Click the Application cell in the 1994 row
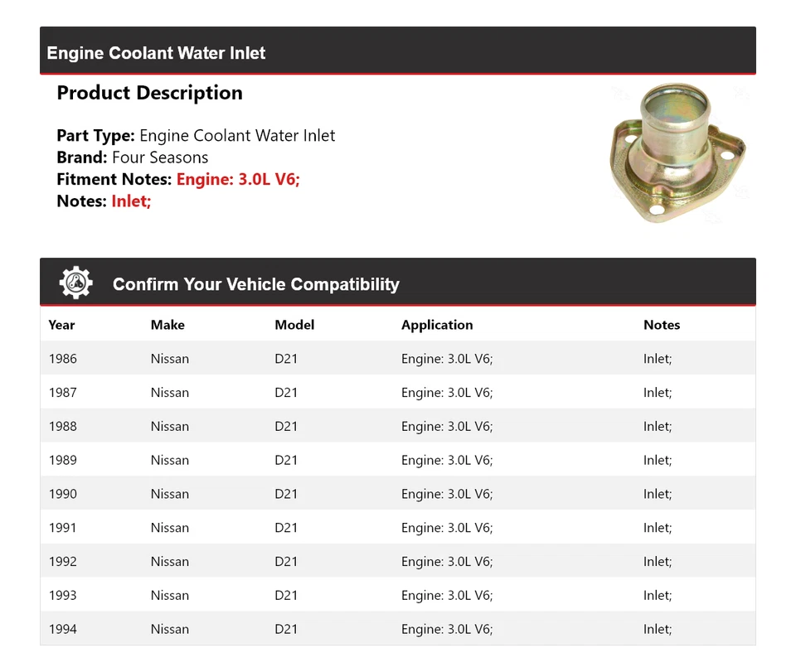 (447, 629)
